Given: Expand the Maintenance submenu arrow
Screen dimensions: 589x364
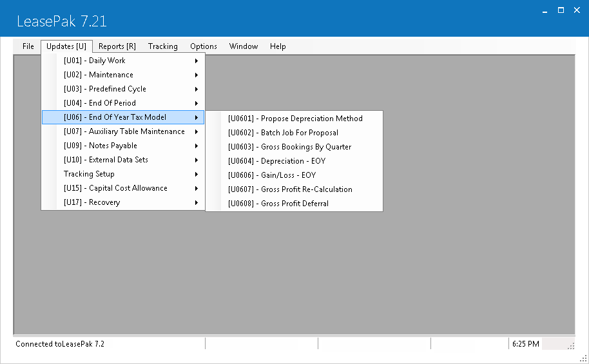Looking at the screenshot, I should click(x=197, y=75).
